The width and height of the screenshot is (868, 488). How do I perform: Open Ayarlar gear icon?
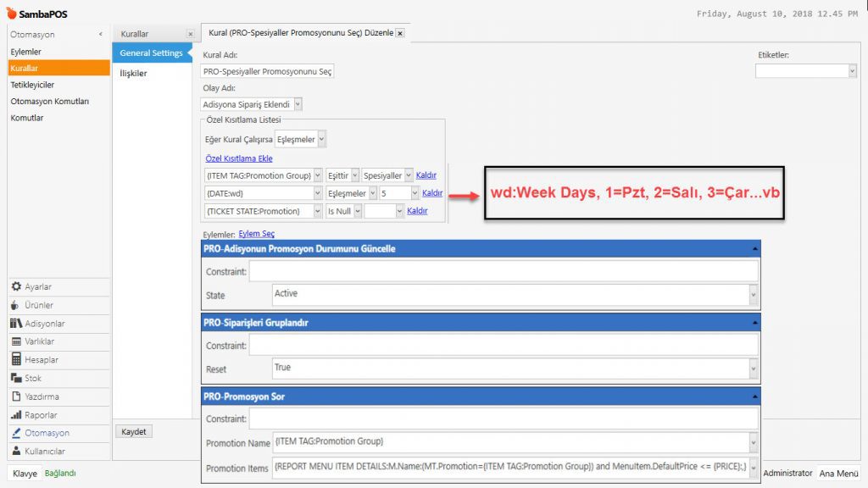coord(16,286)
